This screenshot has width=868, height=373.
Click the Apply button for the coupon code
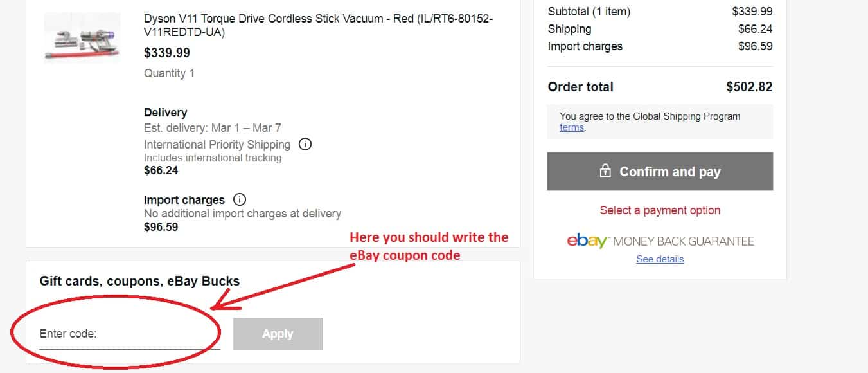click(x=278, y=333)
